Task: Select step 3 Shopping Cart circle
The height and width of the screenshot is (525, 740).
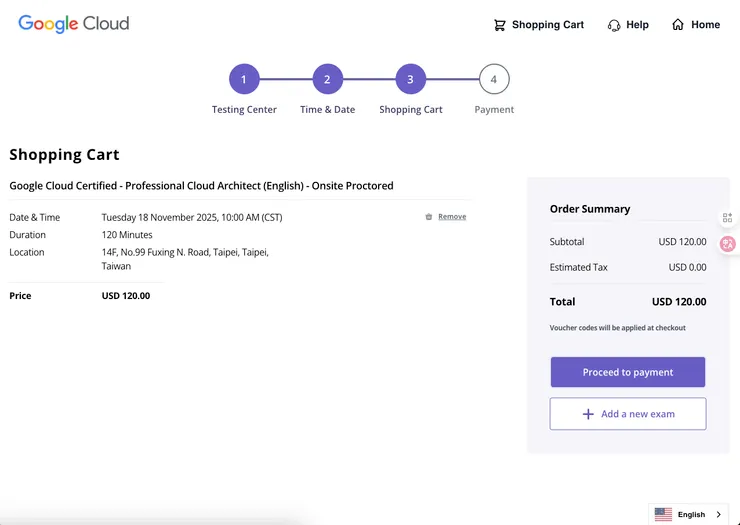Action: (x=410, y=79)
